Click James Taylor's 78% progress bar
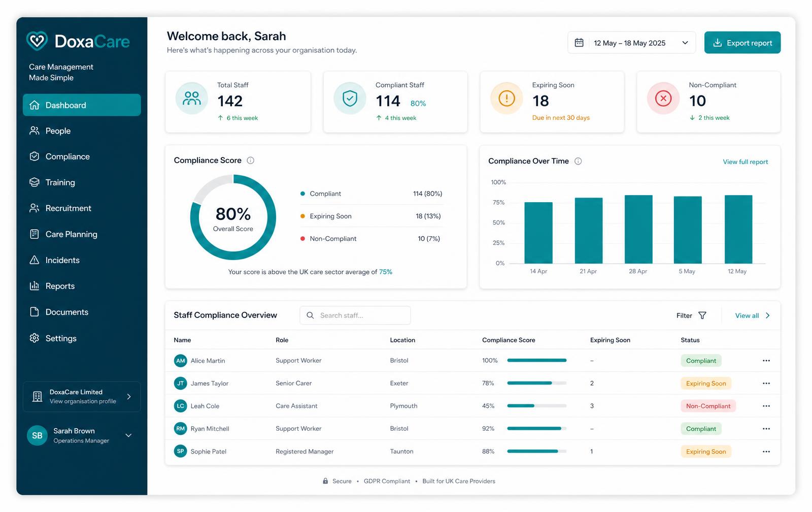Image resolution: width=812 pixels, height=512 pixels. [x=537, y=383]
